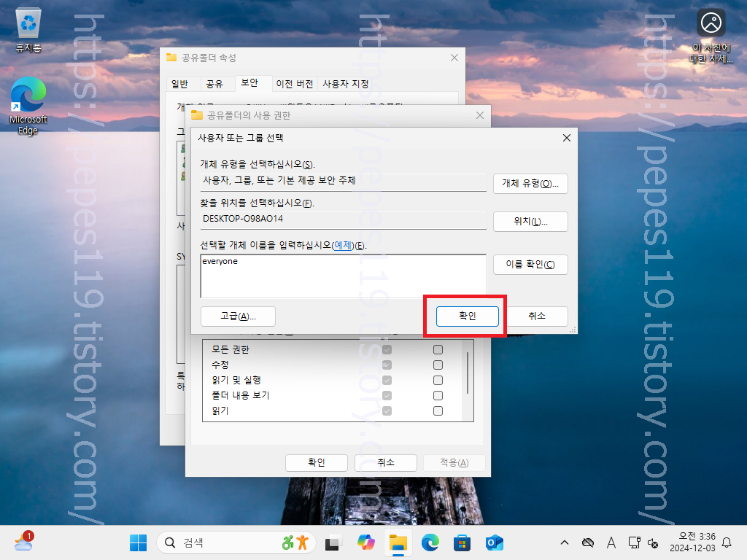Confirm with 확인 in the user selection dialog
The height and width of the screenshot is (560, 747).
(468, 316)
